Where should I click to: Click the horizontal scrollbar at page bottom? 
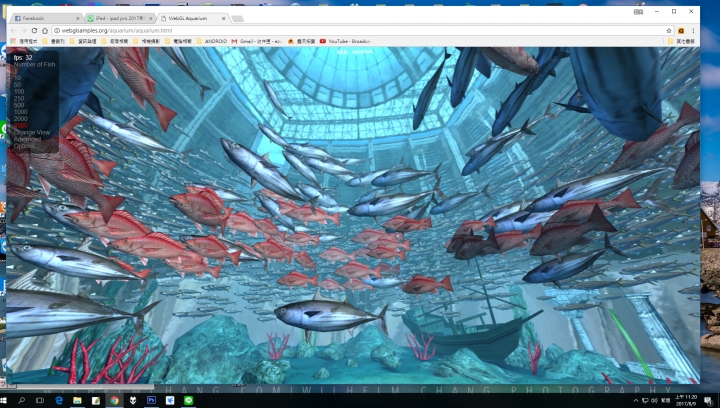click(x=85, y=386)
